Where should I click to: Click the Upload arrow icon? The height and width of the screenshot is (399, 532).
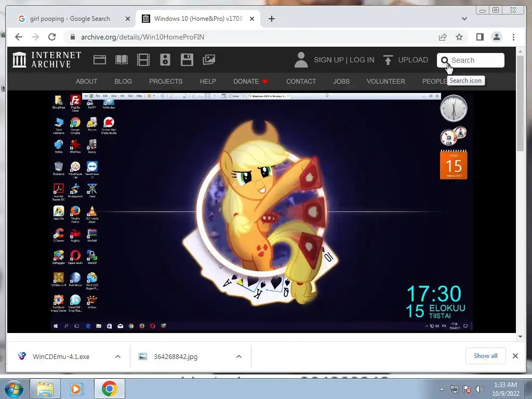388,60
